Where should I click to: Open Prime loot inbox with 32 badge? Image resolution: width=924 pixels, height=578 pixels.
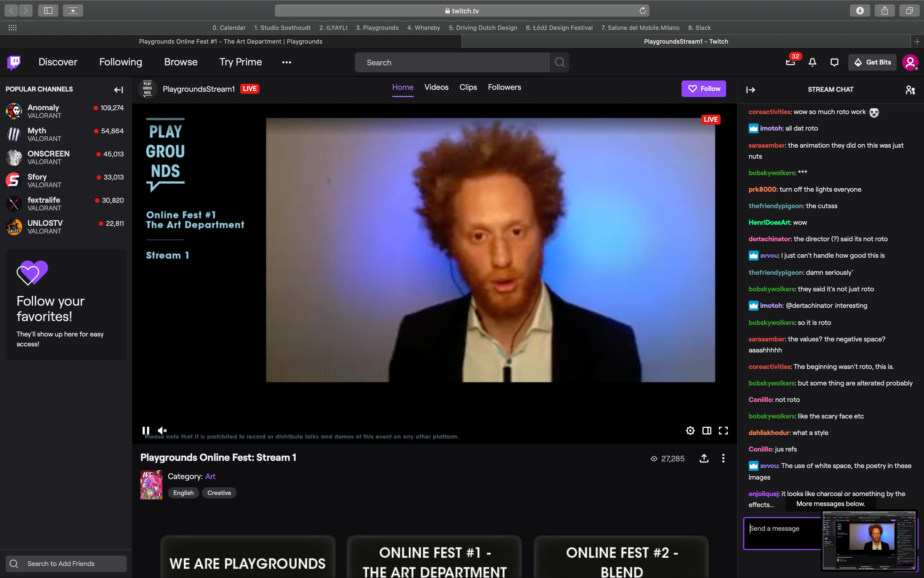point(790,62)
